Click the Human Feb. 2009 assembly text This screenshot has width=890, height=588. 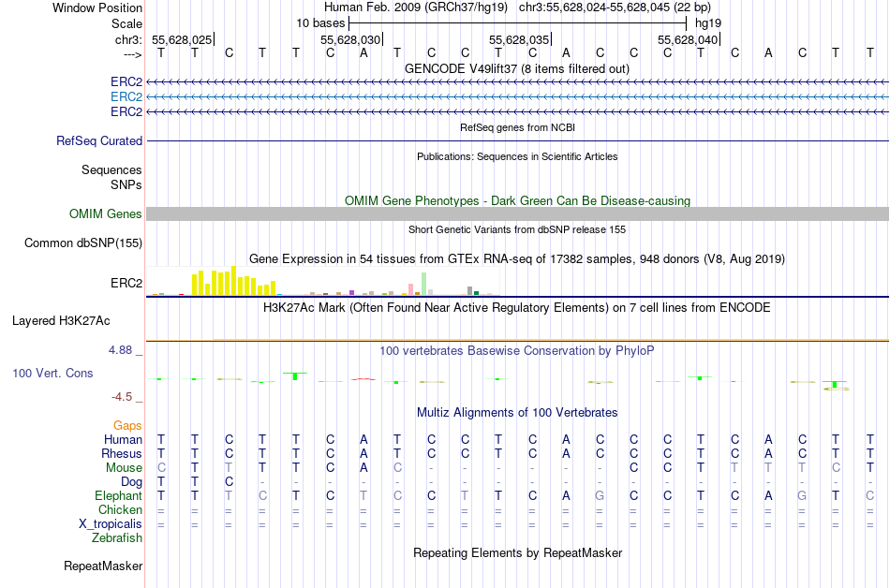[x=416, y=7]
